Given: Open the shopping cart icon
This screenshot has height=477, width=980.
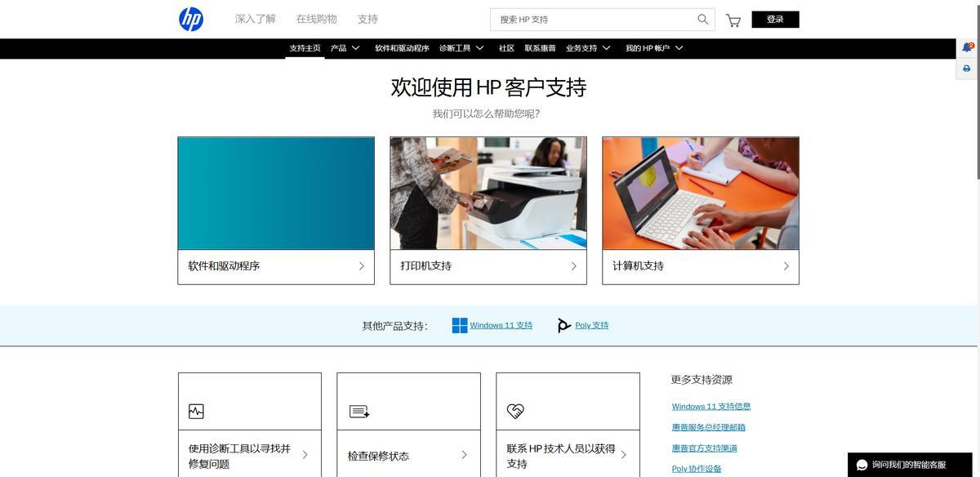Looking at the screenshot, I should pos(733,20).
